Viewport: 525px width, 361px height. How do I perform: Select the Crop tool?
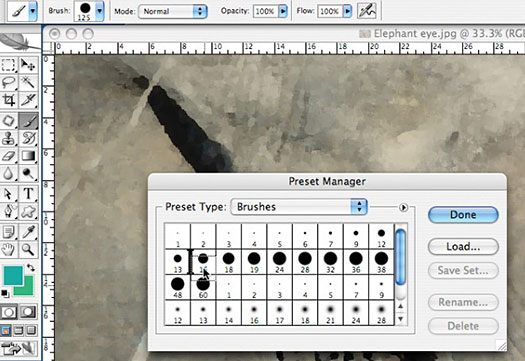click(x=9, y=100)
